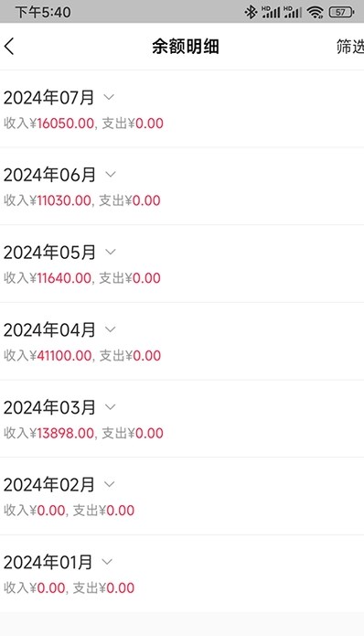Tap the first HD signal strength icon
The height and width of the screenshot is (636, 364).
271,12
